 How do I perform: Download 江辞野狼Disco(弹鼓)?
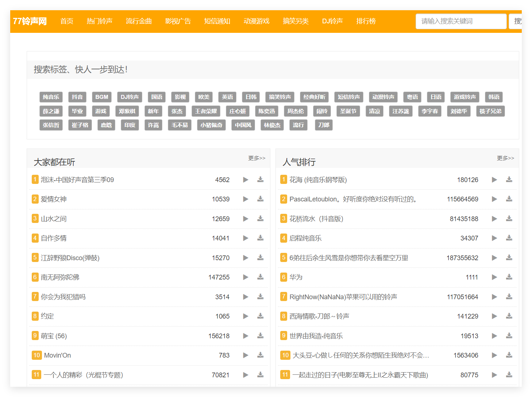point(261,258)
